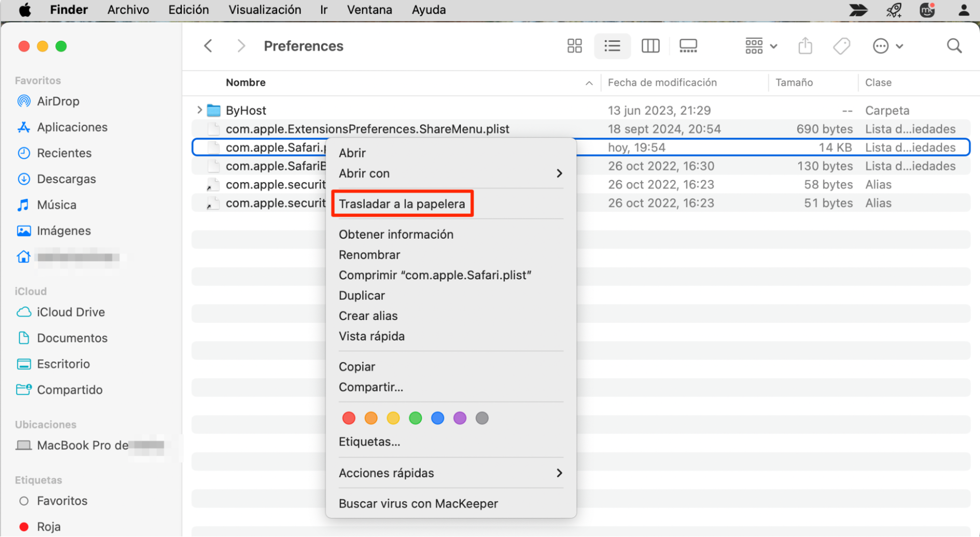980x537 pixels.
Task: Open the Visualización menu
Action: coord(265,10)
